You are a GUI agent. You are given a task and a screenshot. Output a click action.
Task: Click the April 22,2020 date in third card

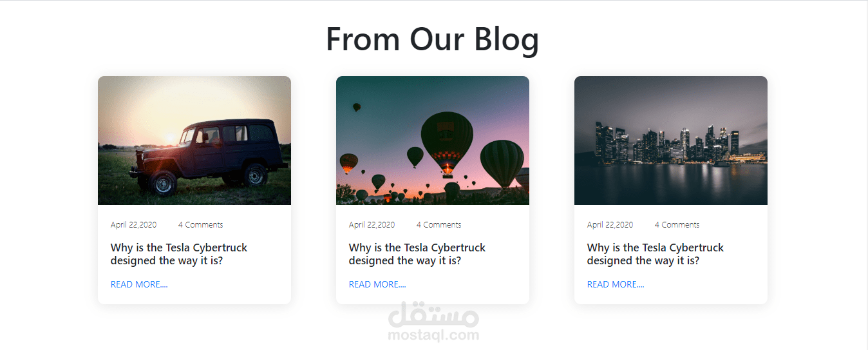tap(610, 225)
